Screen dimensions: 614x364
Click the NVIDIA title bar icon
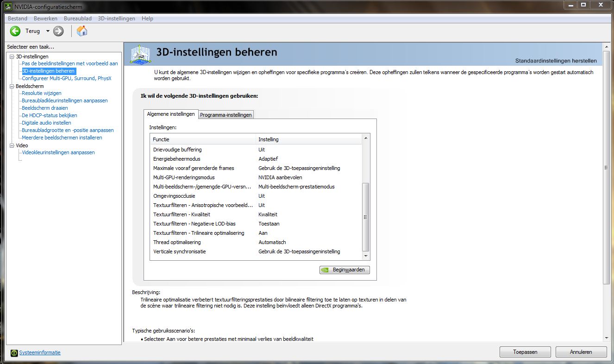[9, 6]
